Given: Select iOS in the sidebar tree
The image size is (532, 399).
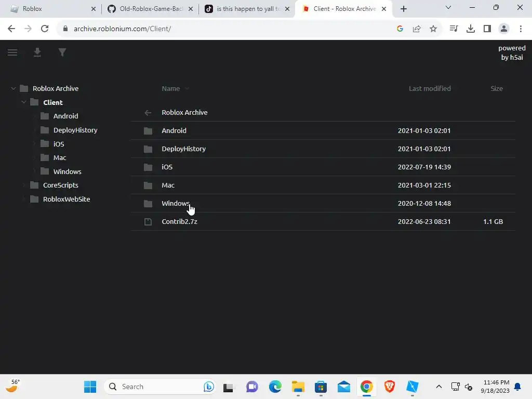Looking at the screenshot, I should [x=59, y=144].
